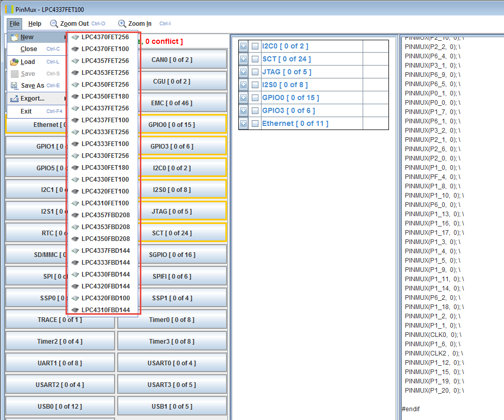Click the chip icon beside LPC4357FET256
504x420 pixels.
75,61
